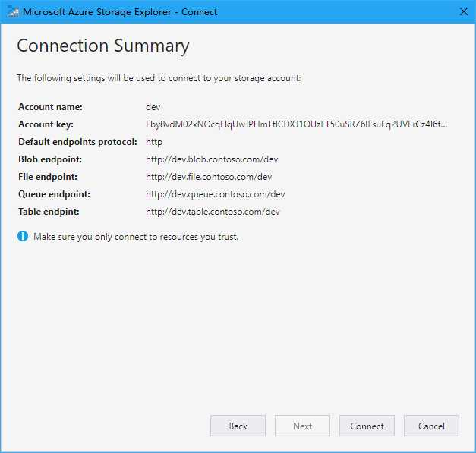476x453 pixels.
Task: Select the truncated account key value
Action: coord(296,124)
